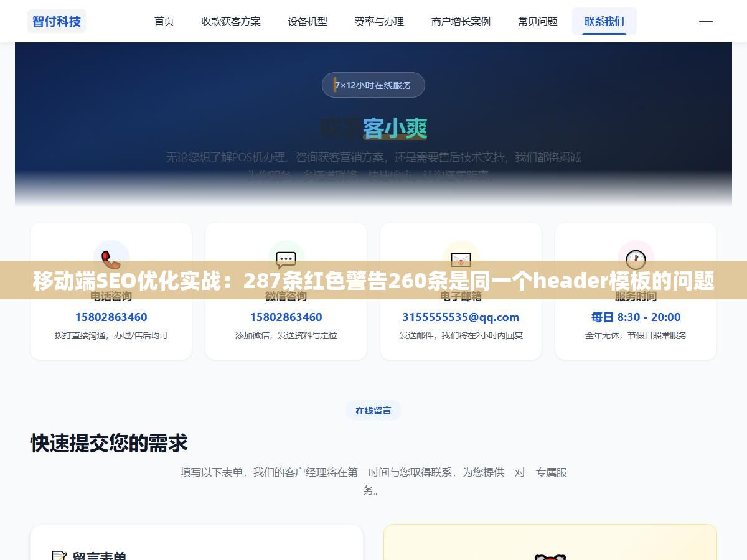Click the service hours clock icon
This screenshot has height=560, width=747.
tap(636, 259)
